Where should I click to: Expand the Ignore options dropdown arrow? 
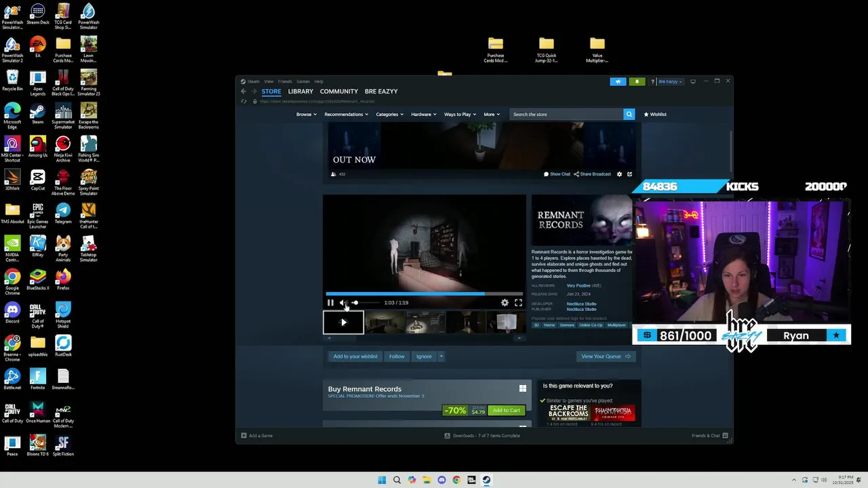click(x=441, y=357)
